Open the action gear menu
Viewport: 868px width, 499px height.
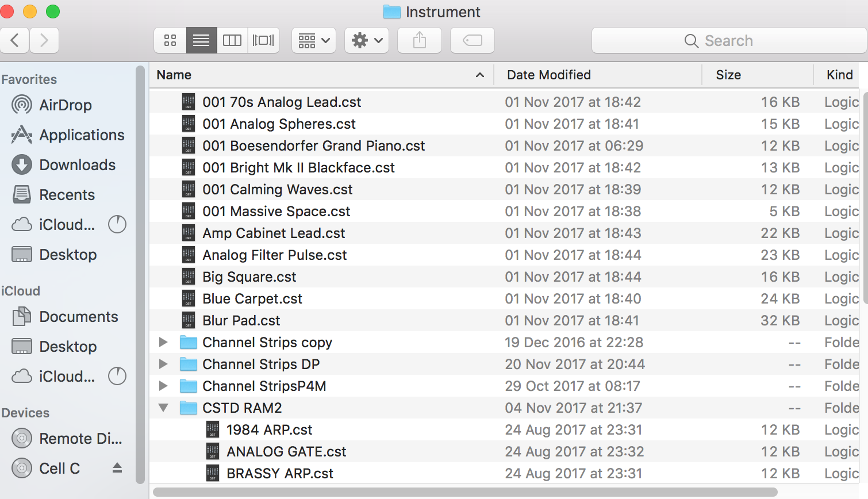[366, 40]
